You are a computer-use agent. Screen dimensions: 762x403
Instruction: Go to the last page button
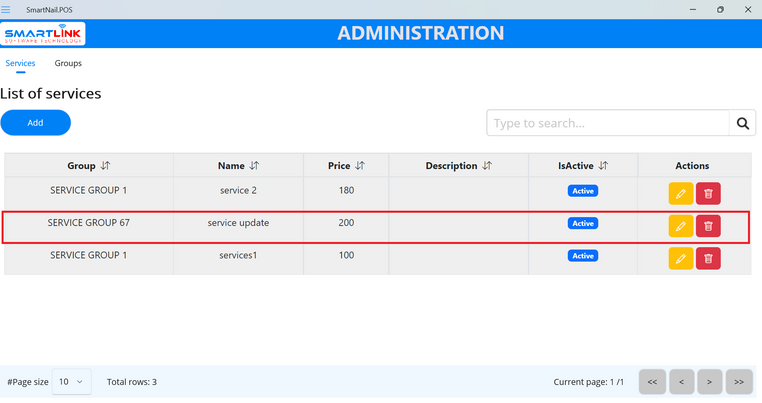pos(739,382)
